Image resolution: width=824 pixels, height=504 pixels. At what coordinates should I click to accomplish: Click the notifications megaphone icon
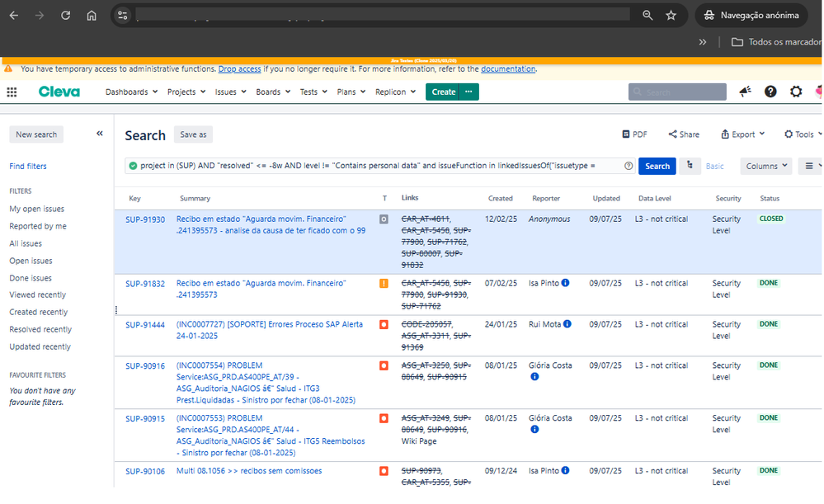pyautogui.click(x=745, y=92)
